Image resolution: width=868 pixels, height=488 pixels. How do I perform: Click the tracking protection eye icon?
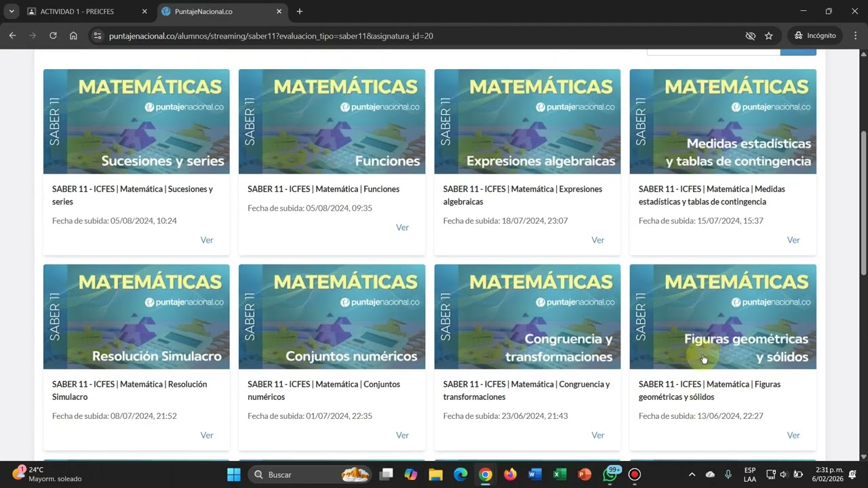750,36
